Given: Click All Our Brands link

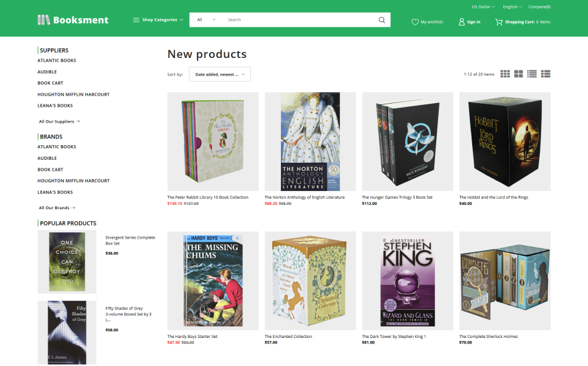Looking at the screenshot, I should [56, 208].
